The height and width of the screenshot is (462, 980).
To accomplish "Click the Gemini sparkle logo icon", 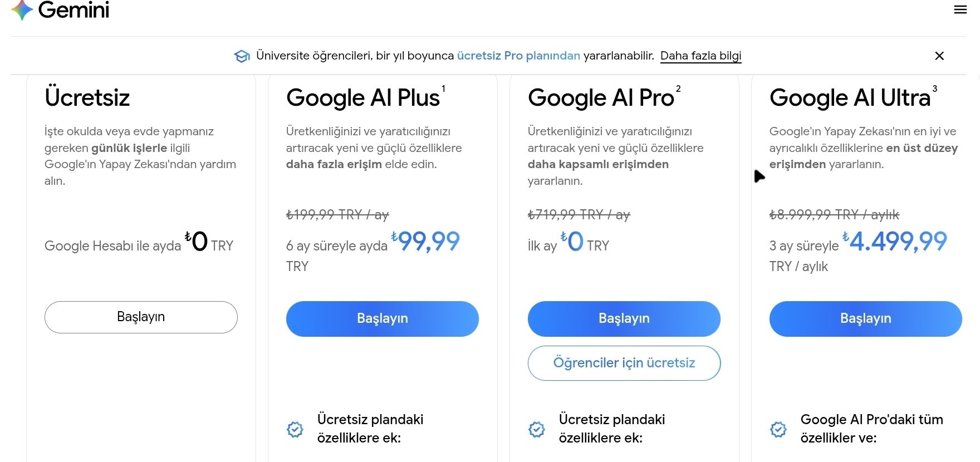I will click(x=22, y=10).
